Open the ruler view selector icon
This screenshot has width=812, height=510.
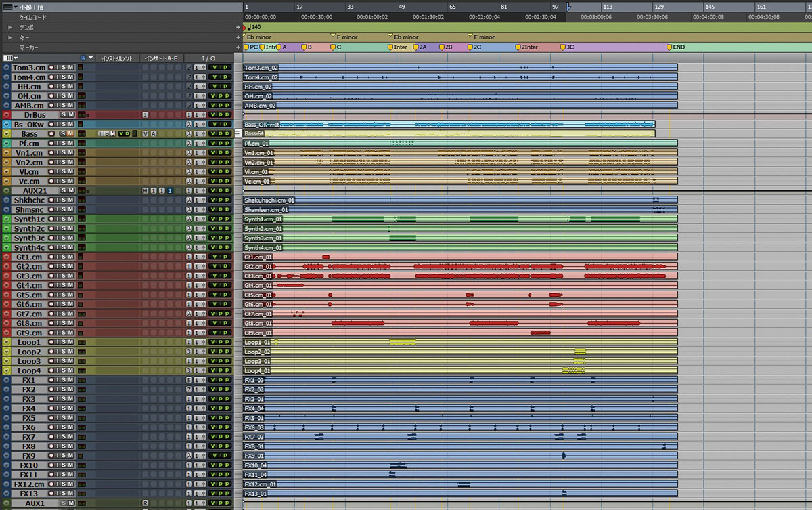tap(9, 6)
